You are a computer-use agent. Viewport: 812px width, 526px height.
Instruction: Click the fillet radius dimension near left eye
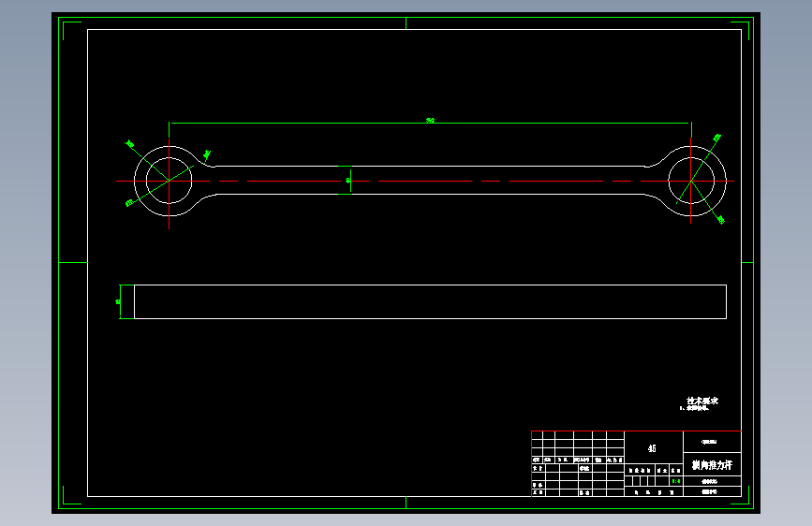(207, 153)
